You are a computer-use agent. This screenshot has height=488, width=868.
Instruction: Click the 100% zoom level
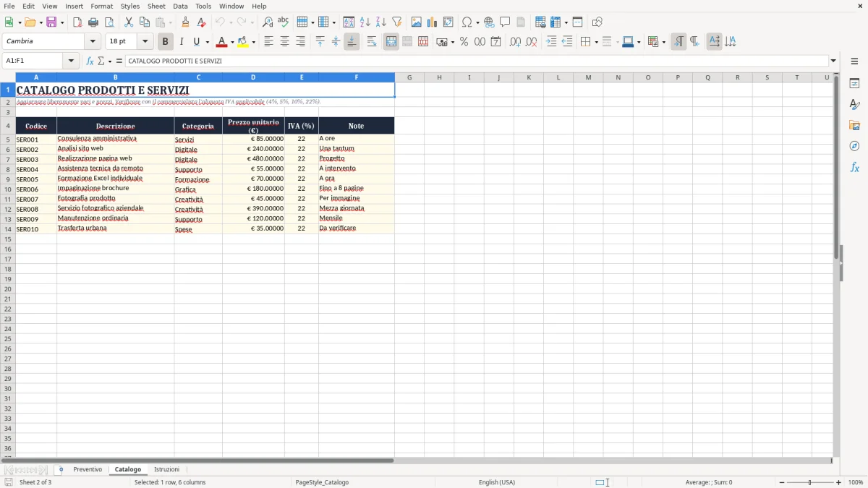856,482
